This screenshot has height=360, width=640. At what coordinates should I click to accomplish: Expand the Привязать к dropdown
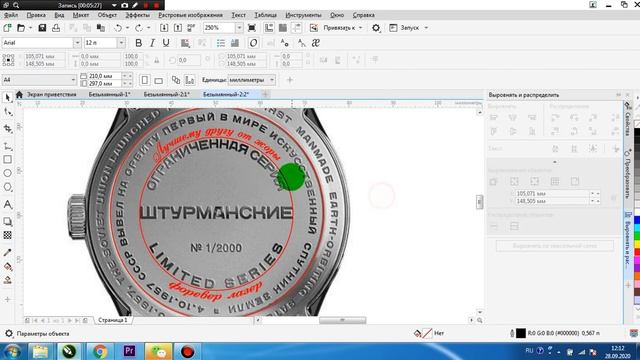coord(361,28)
